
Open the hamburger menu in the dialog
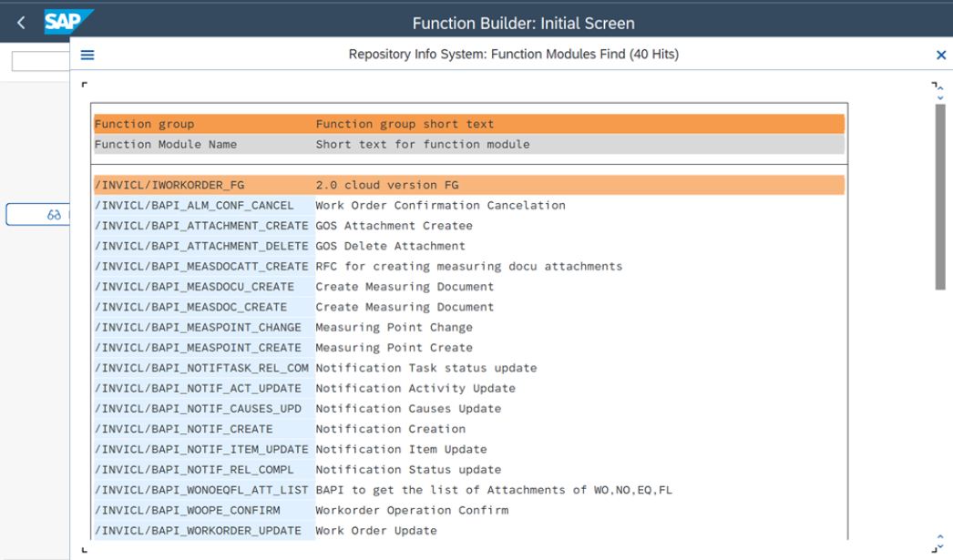[x=87, y=56]
